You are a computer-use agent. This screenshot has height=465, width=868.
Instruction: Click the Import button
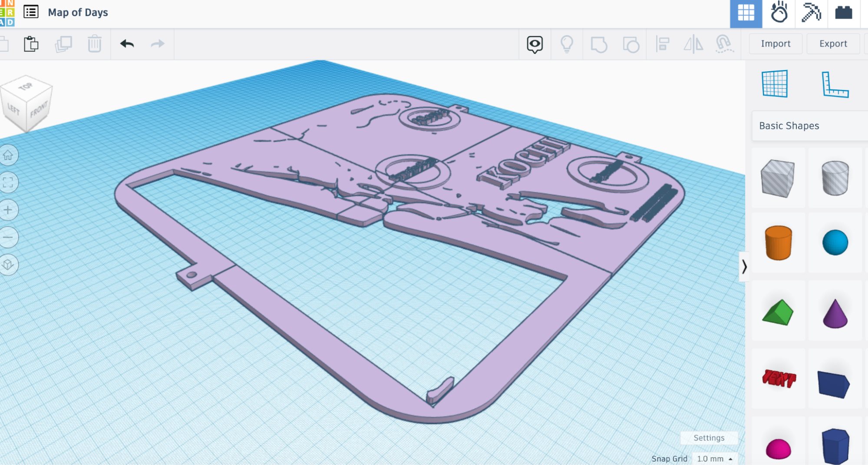click(x=776, y=44)
